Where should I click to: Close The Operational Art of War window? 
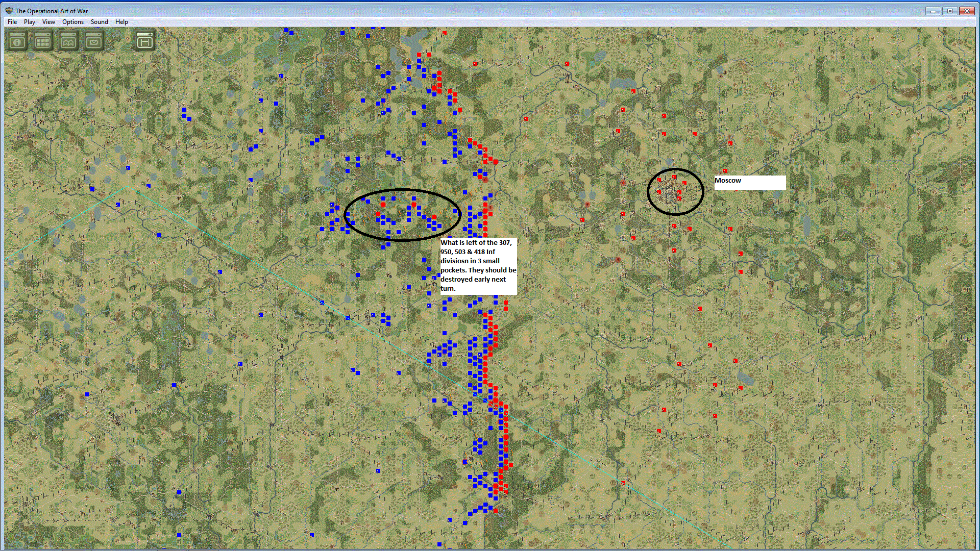click(967, 11)
